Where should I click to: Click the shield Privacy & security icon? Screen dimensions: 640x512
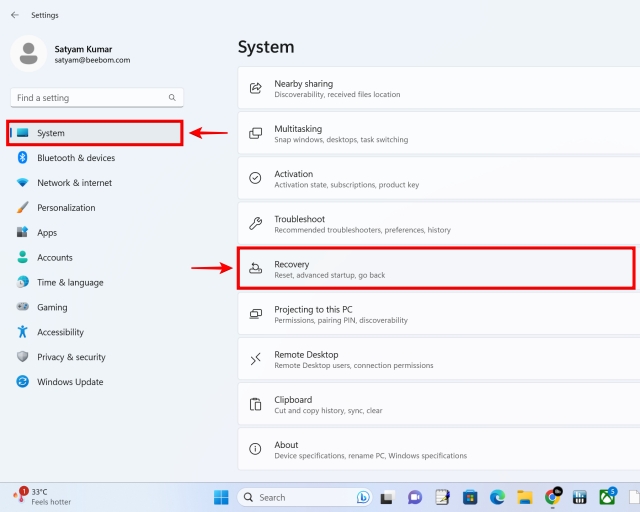coord(22,356)
